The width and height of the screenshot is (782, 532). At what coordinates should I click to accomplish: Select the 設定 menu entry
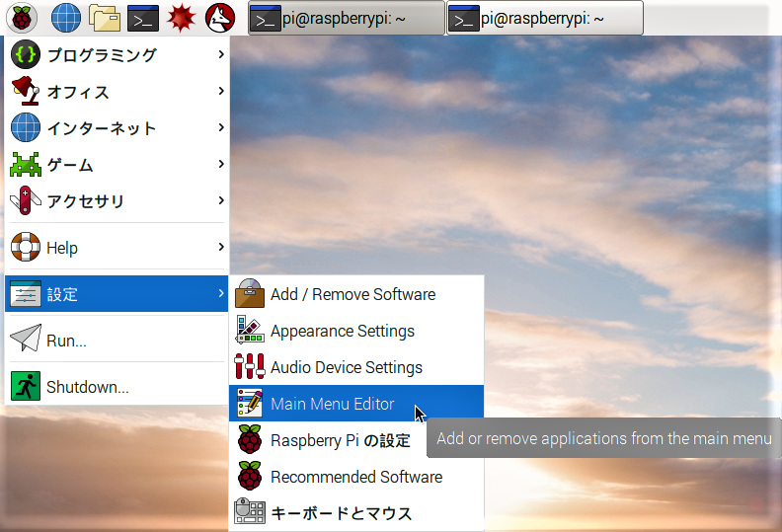(x=117, y=294)
